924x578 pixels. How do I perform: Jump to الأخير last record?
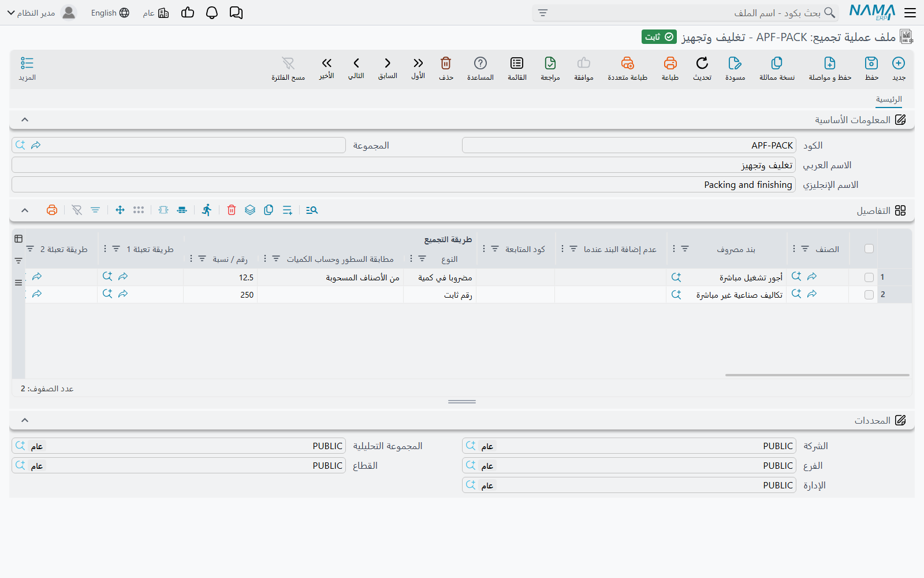[x=327, y=63]
